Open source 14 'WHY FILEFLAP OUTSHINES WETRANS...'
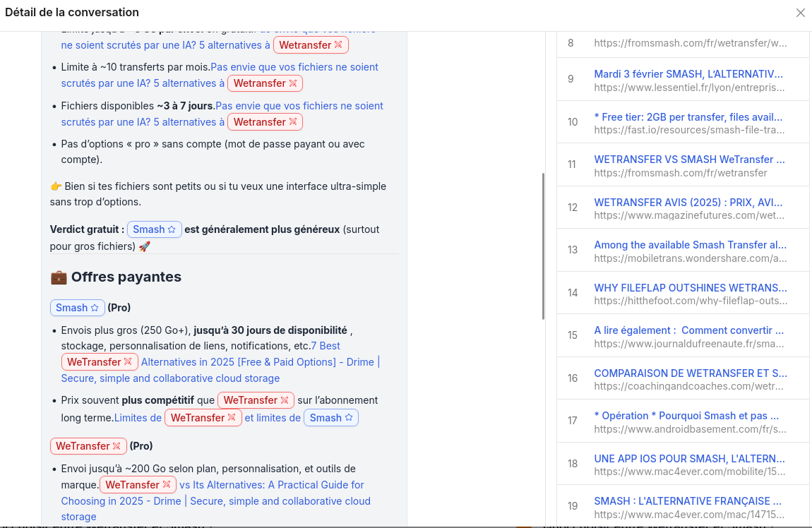 [x=691, y=288]
